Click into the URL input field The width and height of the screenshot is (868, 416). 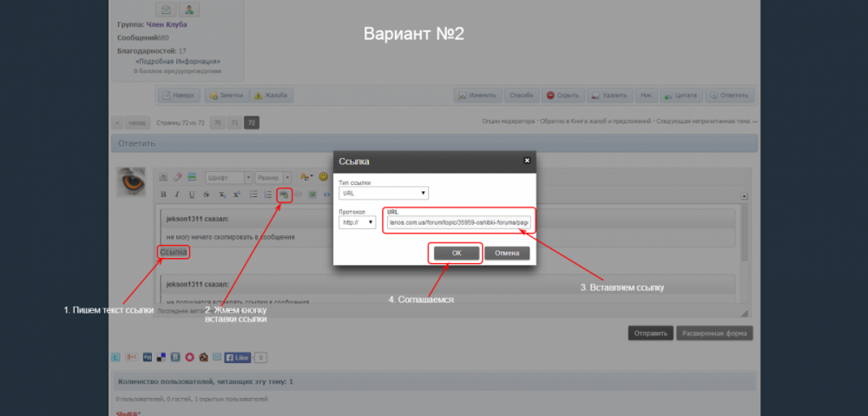coord(457,222)
